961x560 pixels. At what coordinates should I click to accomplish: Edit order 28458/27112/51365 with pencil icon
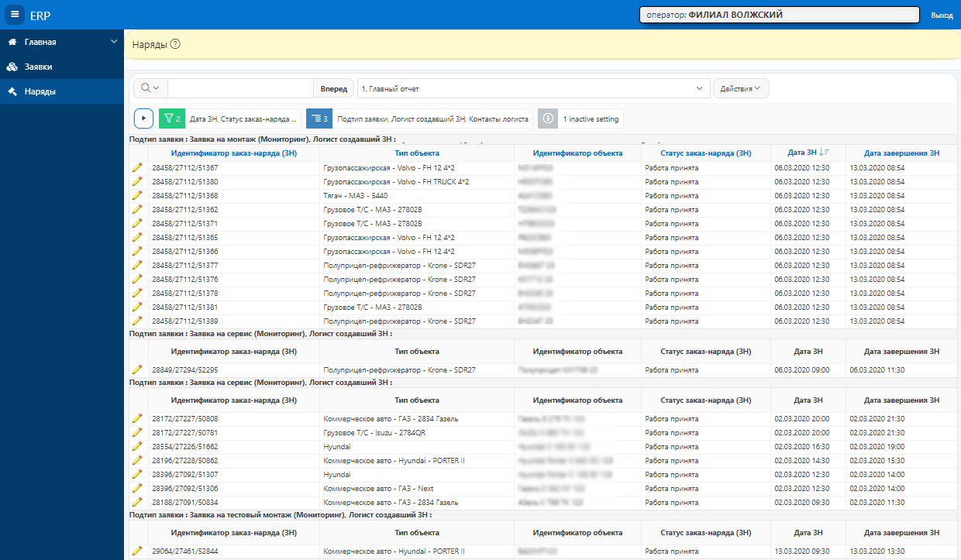[137, 237]
